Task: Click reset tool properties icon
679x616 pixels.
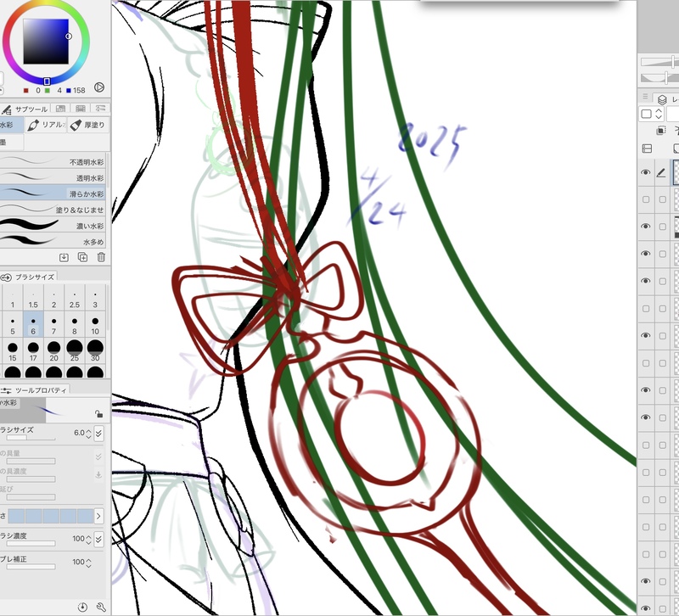Action: [x=82, y=607]
